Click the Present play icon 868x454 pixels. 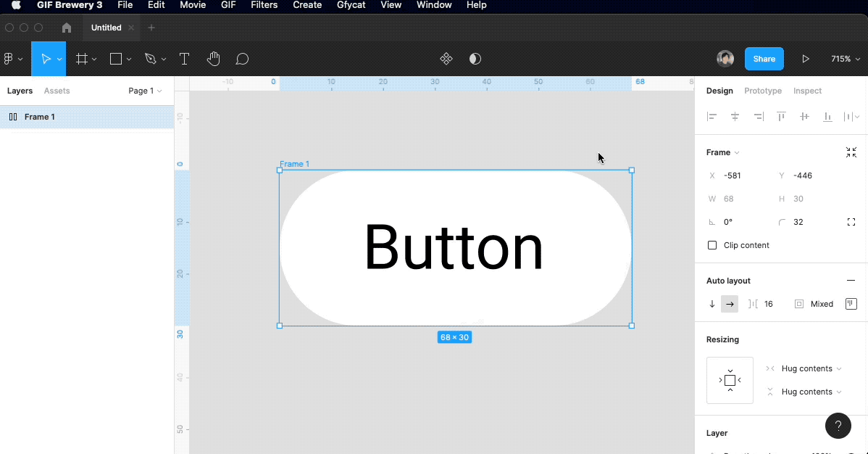click(x=805, y=59)
